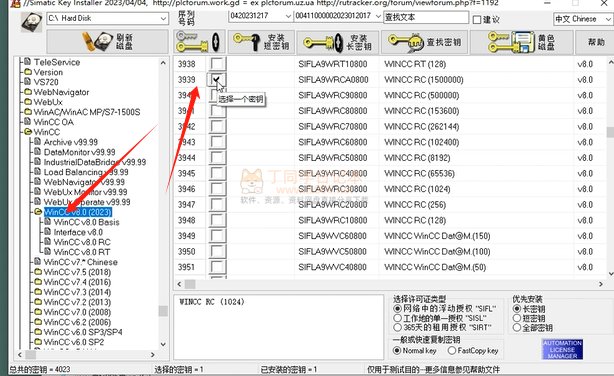Image resolution: width=614 pixels, height=376 pixels.
Task: Click the two-keys select all icon
Action: (199, 42)
